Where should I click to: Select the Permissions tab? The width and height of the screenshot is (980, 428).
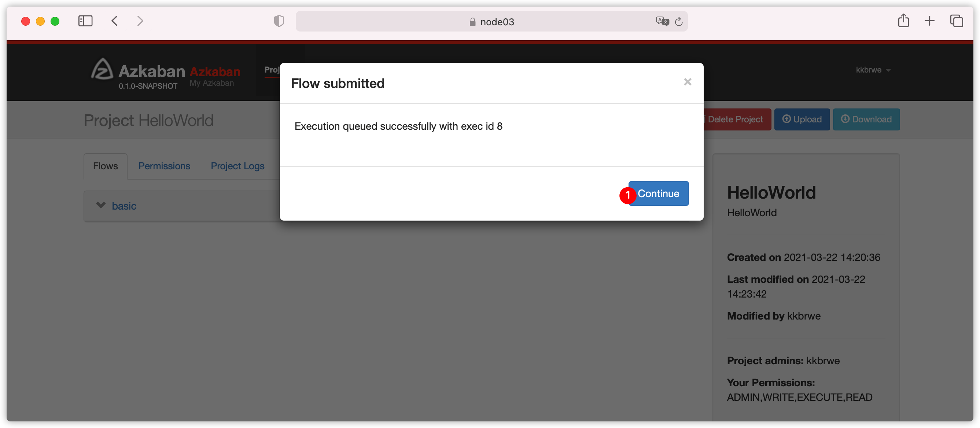click(x=165, y=166)
